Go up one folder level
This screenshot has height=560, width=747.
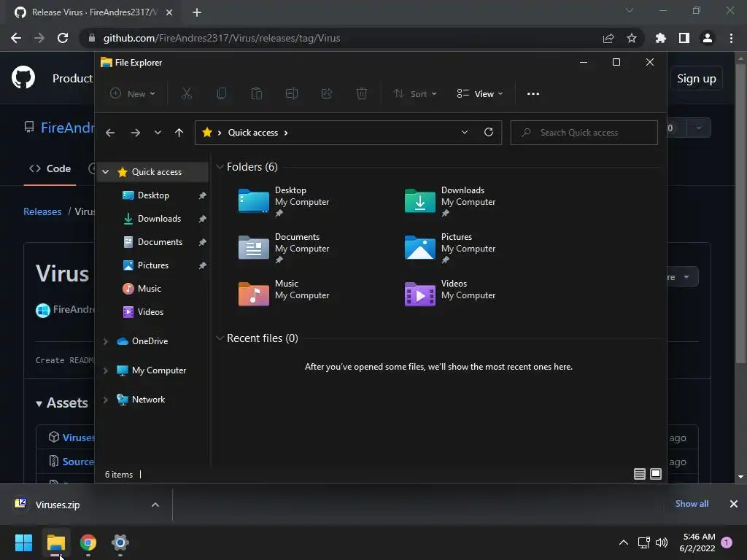pos(179,133)
